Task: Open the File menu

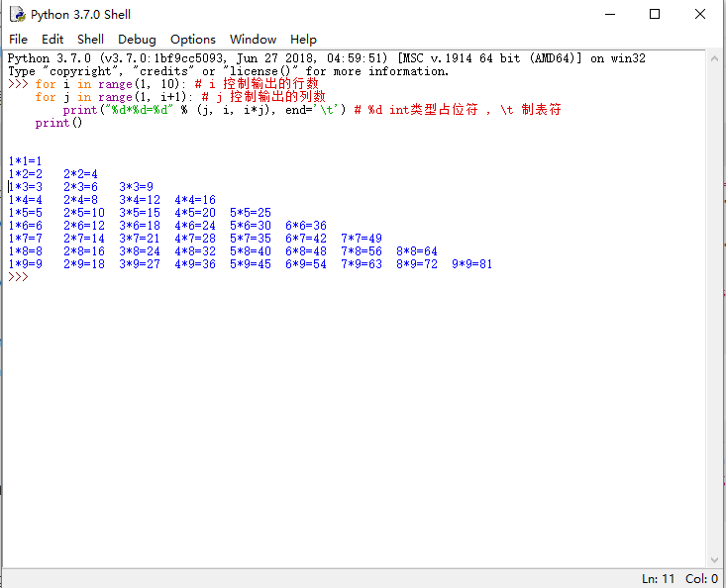Action: pos(18,40)
